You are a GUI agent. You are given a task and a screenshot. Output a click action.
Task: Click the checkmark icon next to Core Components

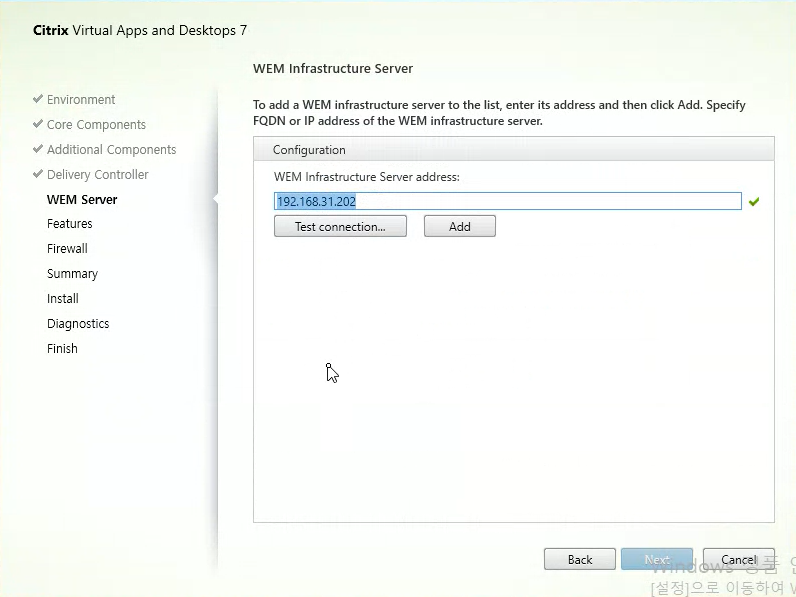tap(38, 123)
